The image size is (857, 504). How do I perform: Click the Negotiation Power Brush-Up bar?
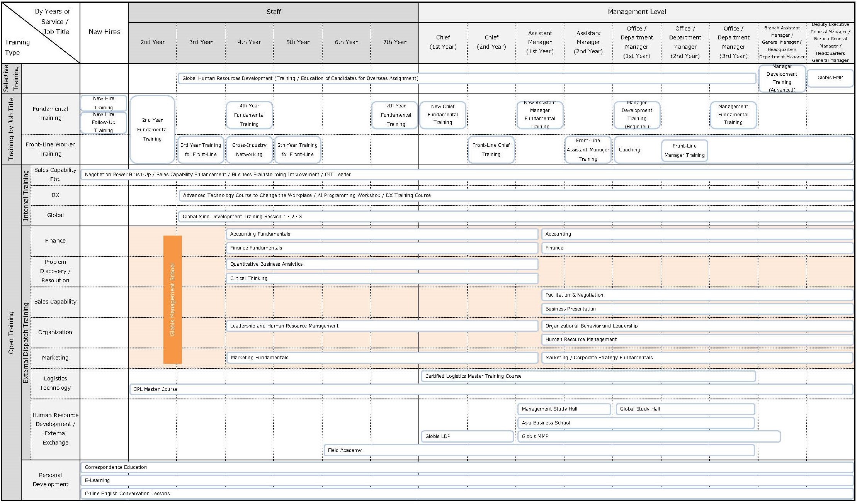467,175
